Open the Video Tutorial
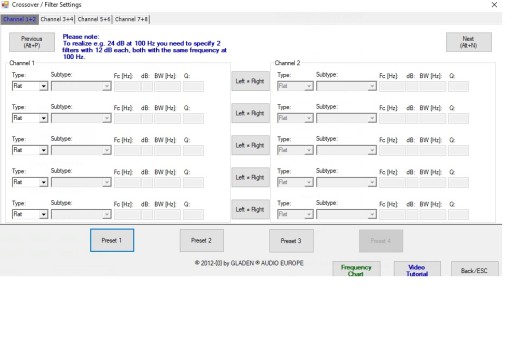The width and height of the screenshot is (512, 361). click(417, 269)
